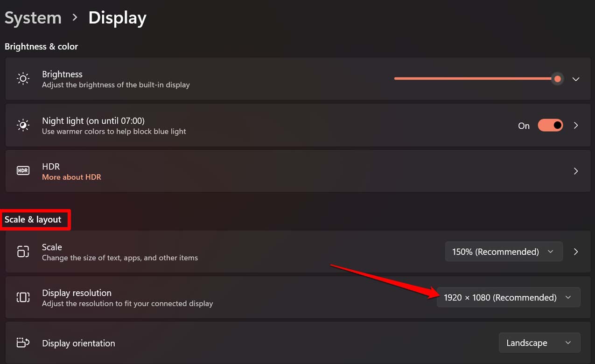Click the chevron next to Night light
595x364 pixels.
(575, 125)
